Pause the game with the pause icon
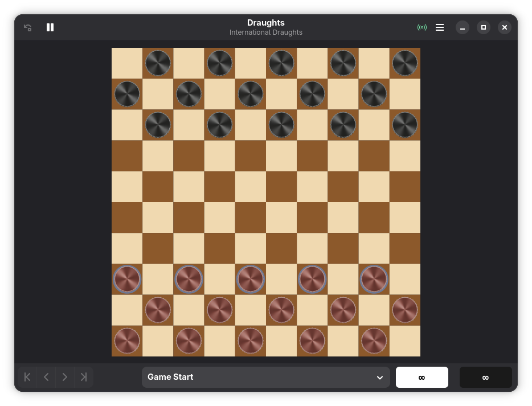This screenshot has height=406, width=532. [x=50, y=27]
